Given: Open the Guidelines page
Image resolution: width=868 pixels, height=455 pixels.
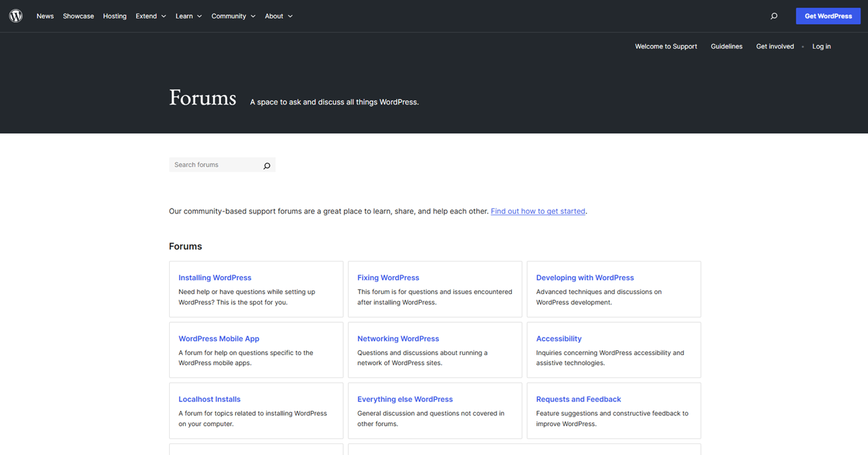Looking at the screenshot, I should click(726, 46).
